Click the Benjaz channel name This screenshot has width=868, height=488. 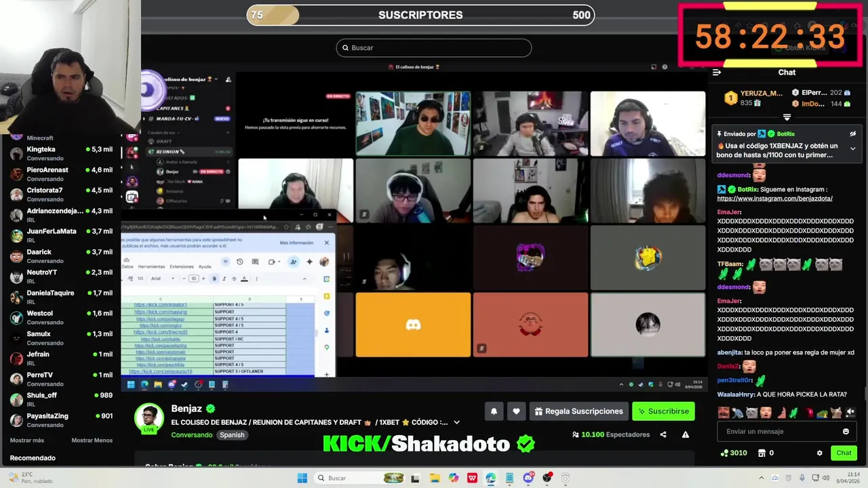(186, 409)
